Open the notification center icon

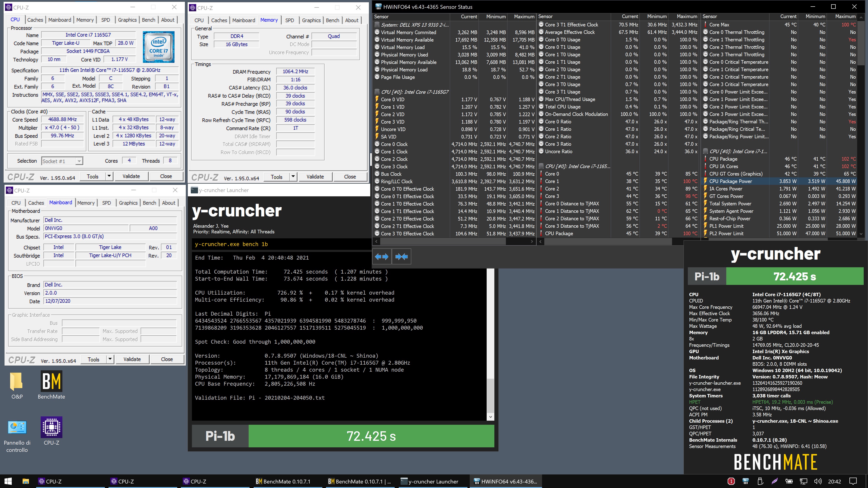click(853, 481)
